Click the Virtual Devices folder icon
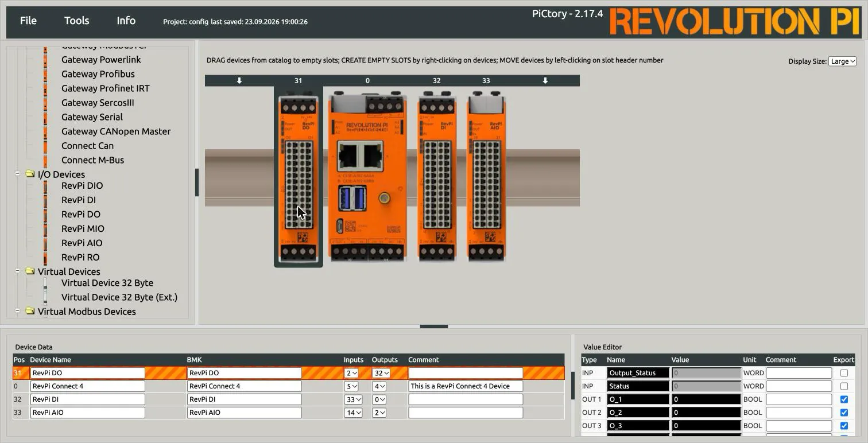The height and width of the screenshot is (443, 868). (x=30, y=271)
